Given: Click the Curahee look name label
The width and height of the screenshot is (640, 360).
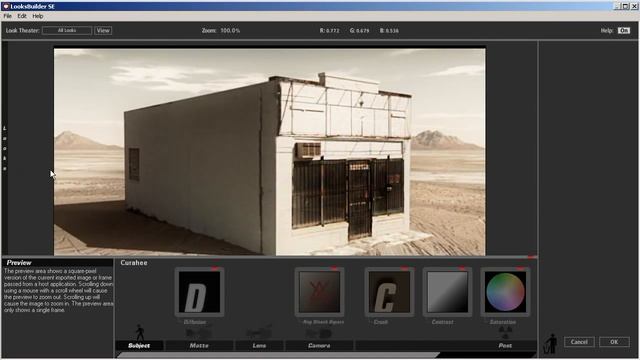Looking at the screenshot, I should pos(134,263).
